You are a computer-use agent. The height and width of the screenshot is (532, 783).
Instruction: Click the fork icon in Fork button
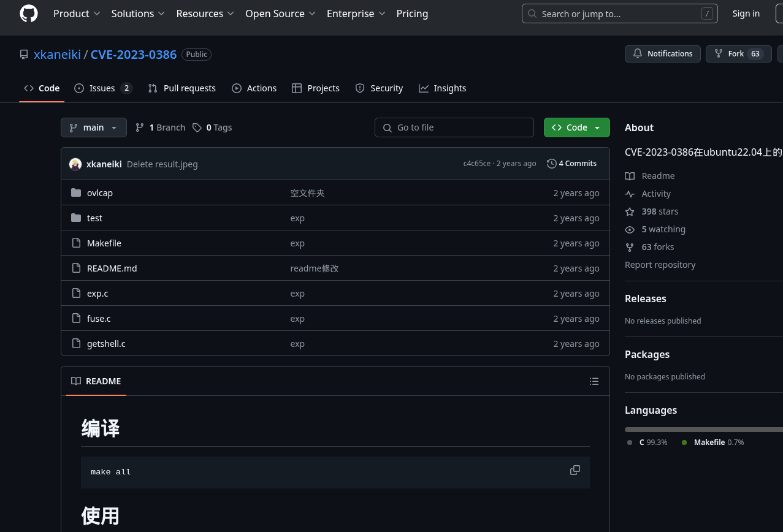point(718,54)
